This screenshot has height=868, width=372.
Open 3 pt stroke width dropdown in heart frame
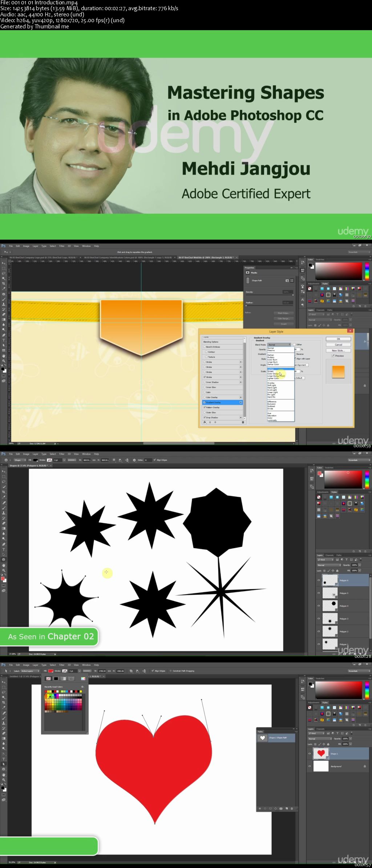coord(80,671)
